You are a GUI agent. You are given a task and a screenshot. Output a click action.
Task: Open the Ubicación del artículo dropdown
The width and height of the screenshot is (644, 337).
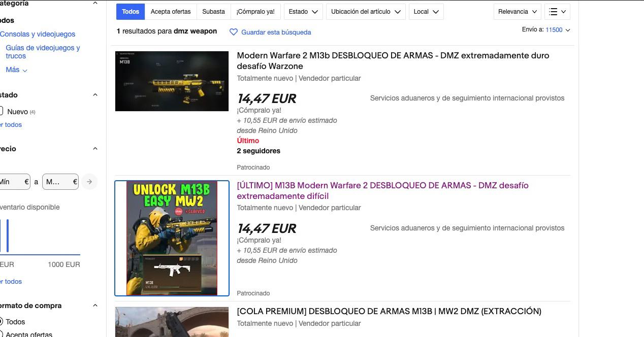pos(366,12)
